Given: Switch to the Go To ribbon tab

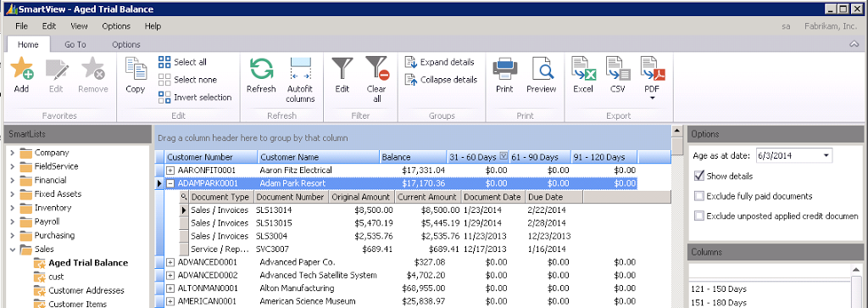Looking at the screenshot, I should pyautogui.click(x=75, y=44).
